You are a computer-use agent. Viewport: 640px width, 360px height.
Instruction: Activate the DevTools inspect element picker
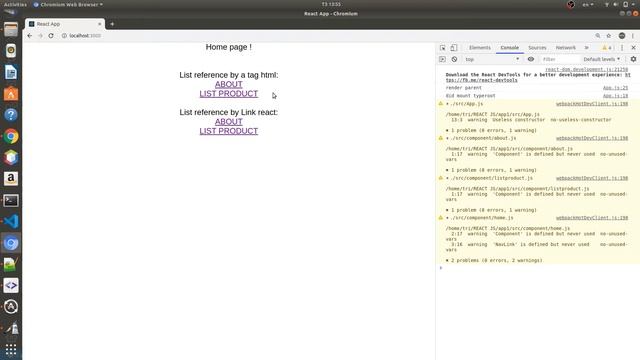pyautogui.click(x=443, y=48)
